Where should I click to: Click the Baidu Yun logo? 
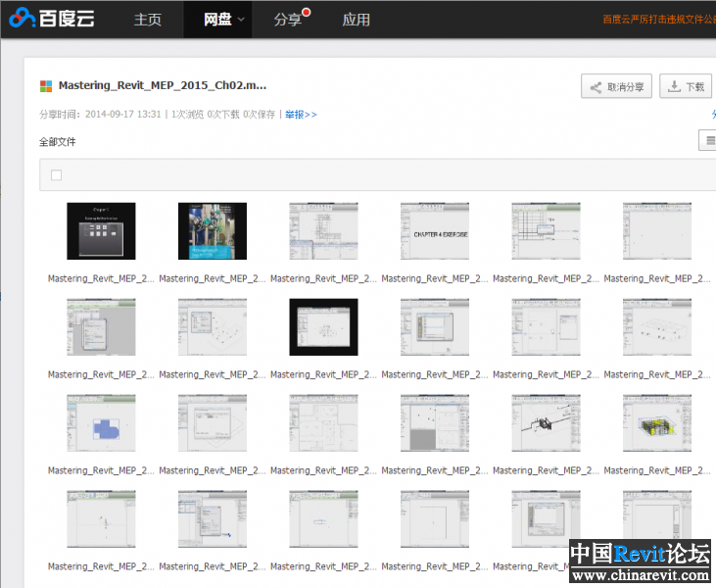52,19
